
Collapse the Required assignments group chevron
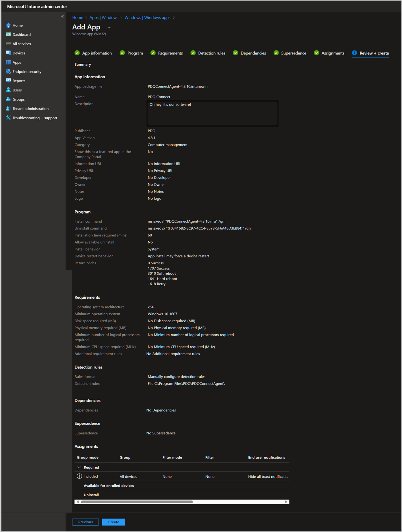(79, 467)
